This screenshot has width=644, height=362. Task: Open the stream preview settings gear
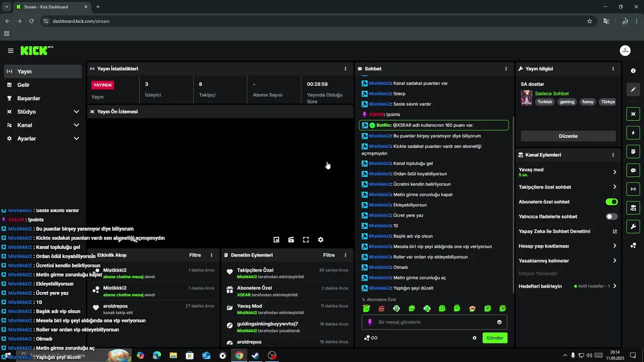(320, 240)
